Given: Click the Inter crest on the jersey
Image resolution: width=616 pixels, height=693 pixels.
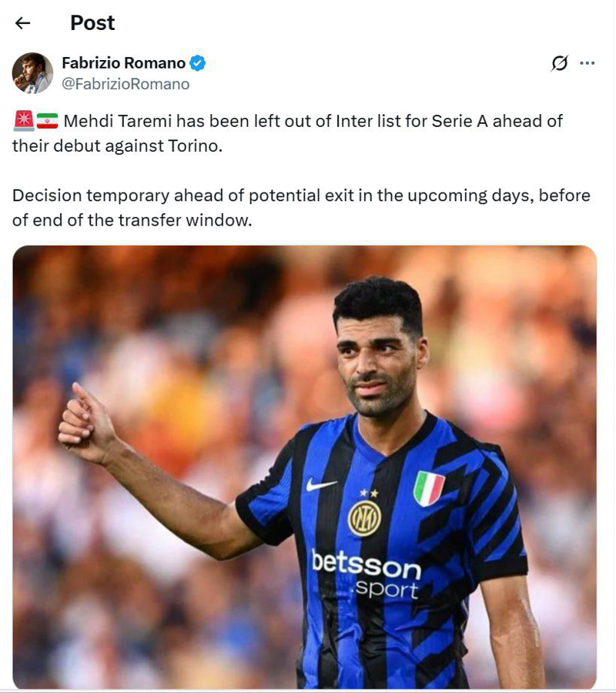Looking at the screenshot, I should [x=364, y=518].
